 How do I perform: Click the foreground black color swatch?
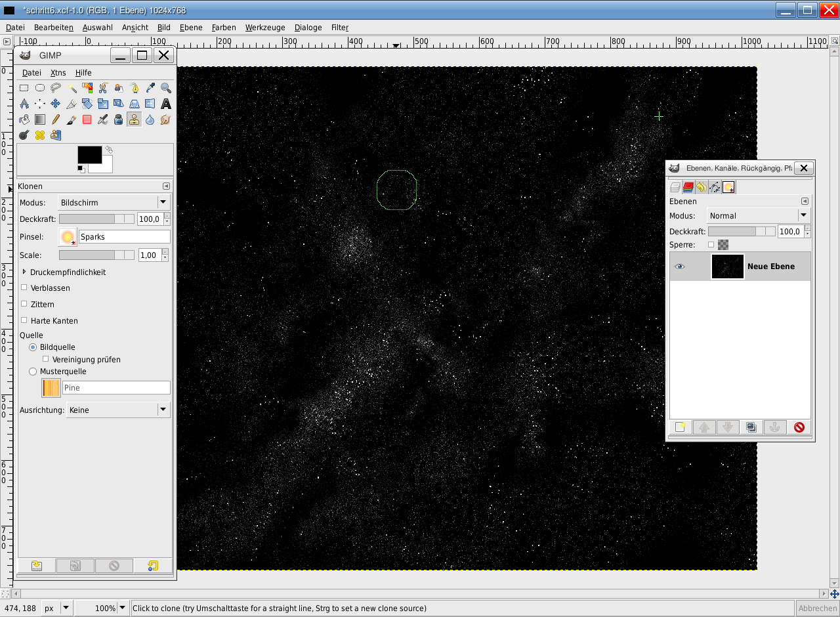89,155
